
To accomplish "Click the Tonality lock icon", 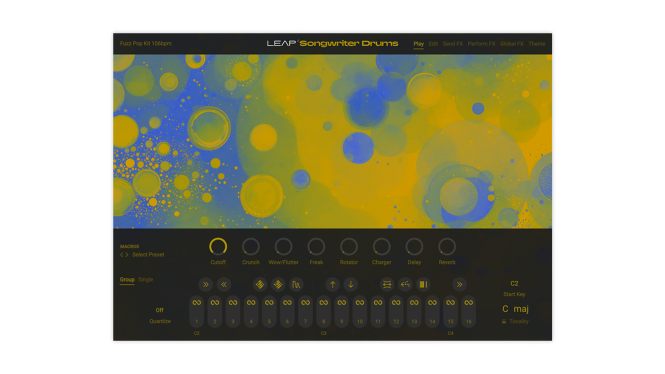I will pos(504,321).
